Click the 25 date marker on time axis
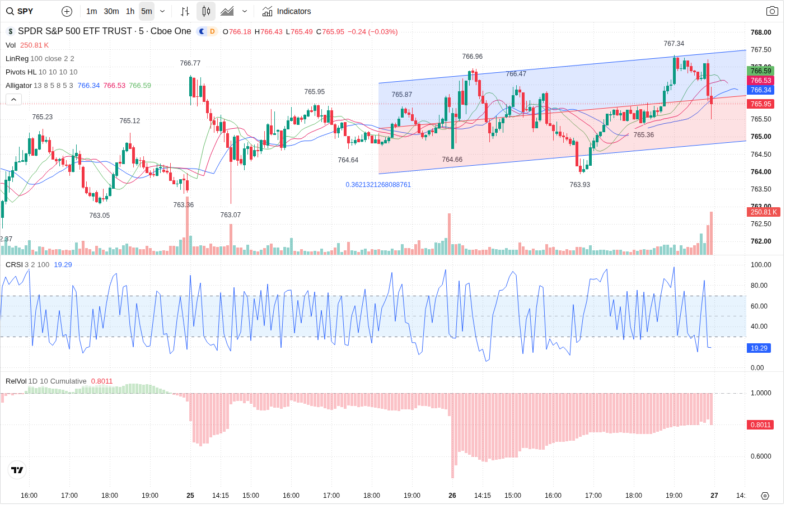The height and width of the screenshot is (532, 795). 190,496
